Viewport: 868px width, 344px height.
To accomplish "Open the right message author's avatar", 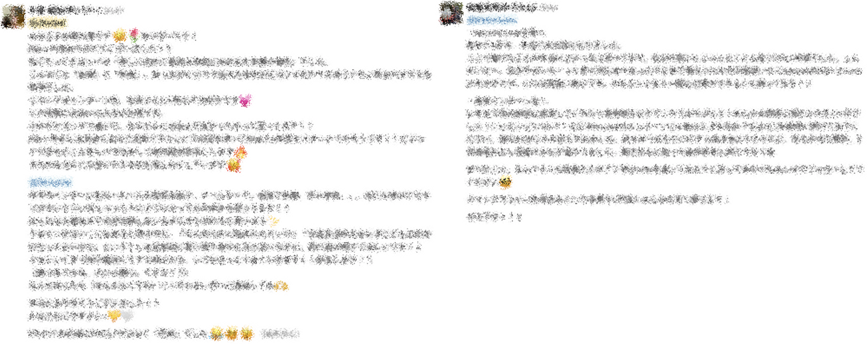I will 451,13.
